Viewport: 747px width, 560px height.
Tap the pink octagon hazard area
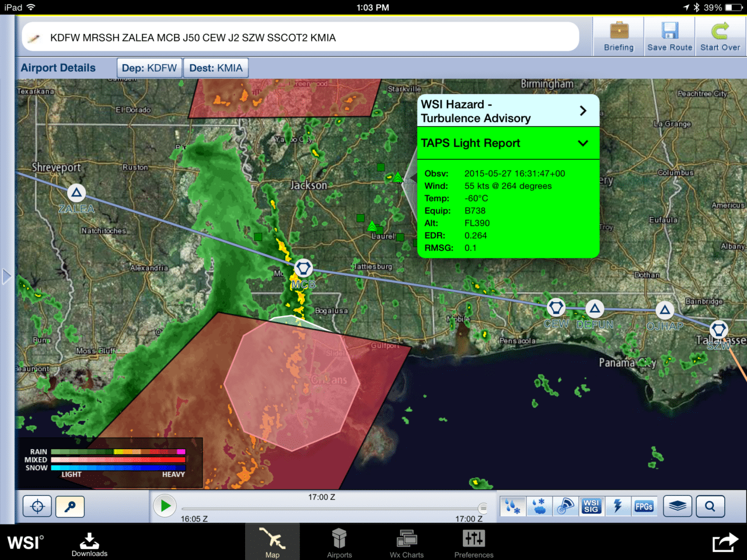tap(292, 384)
